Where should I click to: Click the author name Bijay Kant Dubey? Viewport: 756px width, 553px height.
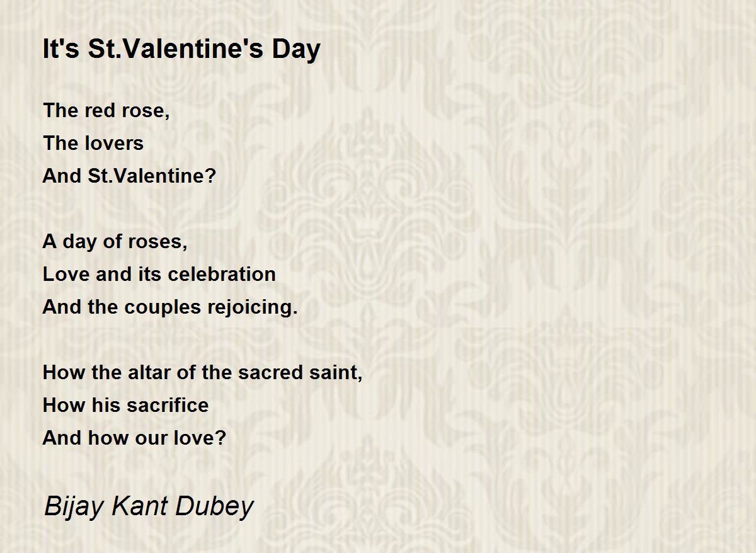pos(148,506)
